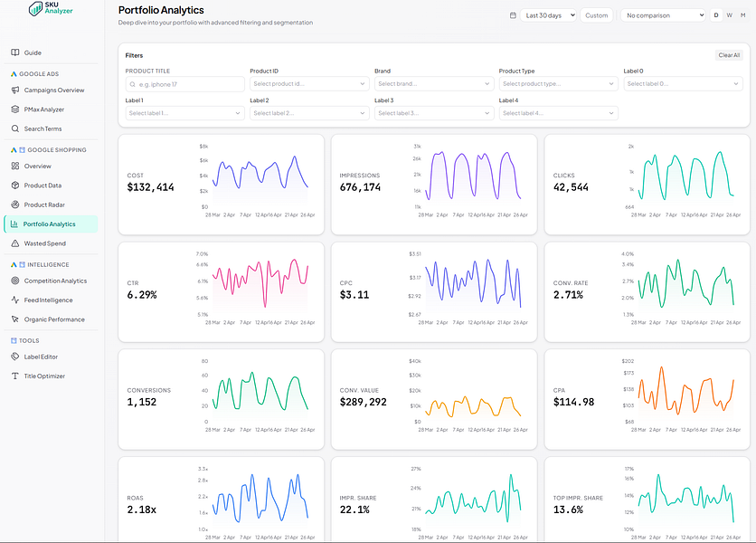Click the Google Ads section logo icon
Screen dimensions: 756x543
point(14,74)
